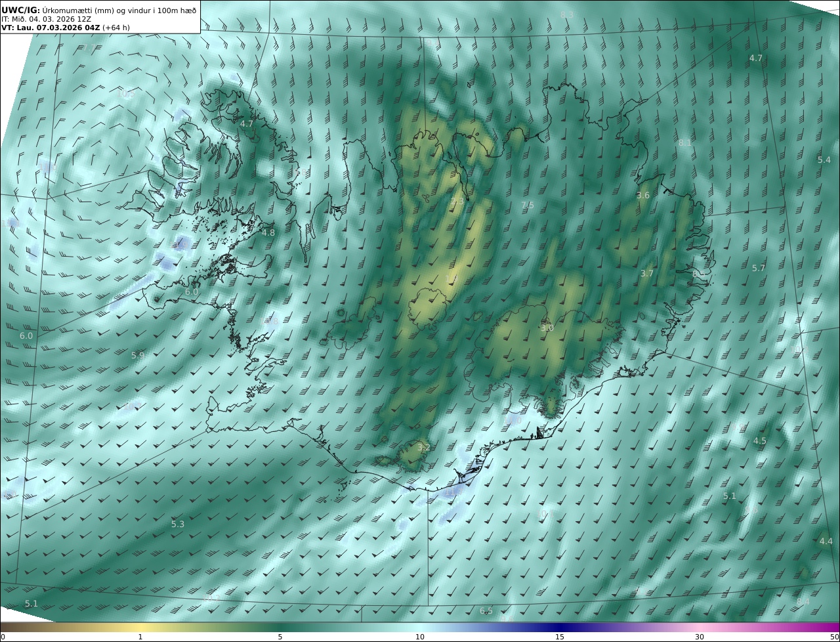The width and height of the screenshot is (840, 642).
Task: Click the 4.8 value label on the map
Action: tap(268, 232)
